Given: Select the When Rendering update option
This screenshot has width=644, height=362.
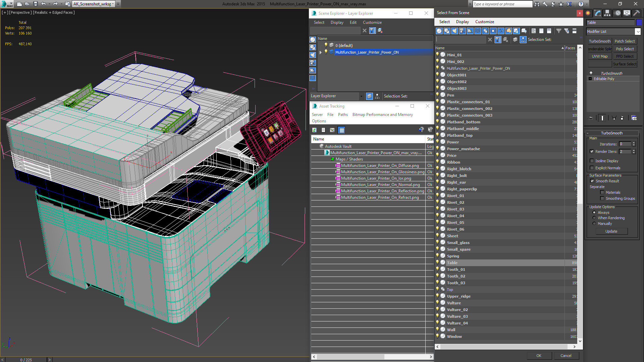Looking at the screenshot, I should click(594, 218).
